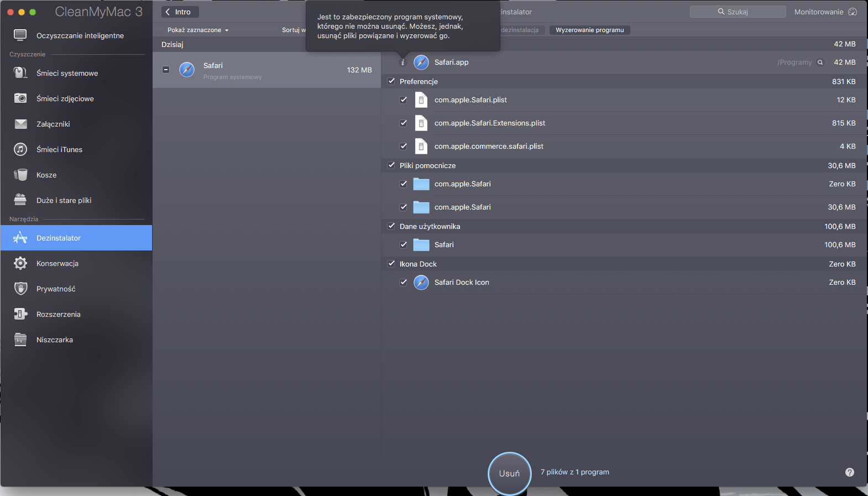This screenshot has height=496, width=868.
Task: Click 7 plików z 1 program text
Action: [575, 472]
